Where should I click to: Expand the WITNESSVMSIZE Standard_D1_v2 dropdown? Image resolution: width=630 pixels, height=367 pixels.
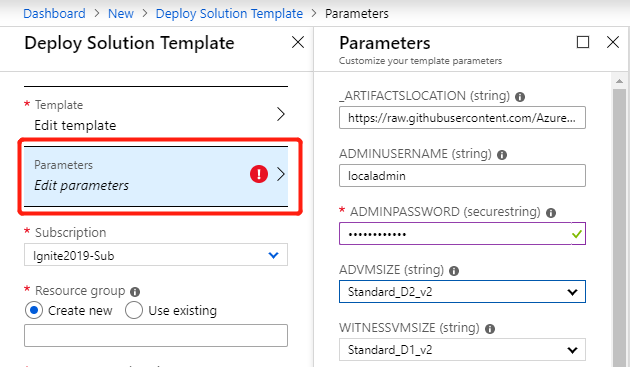click(462, 350)
